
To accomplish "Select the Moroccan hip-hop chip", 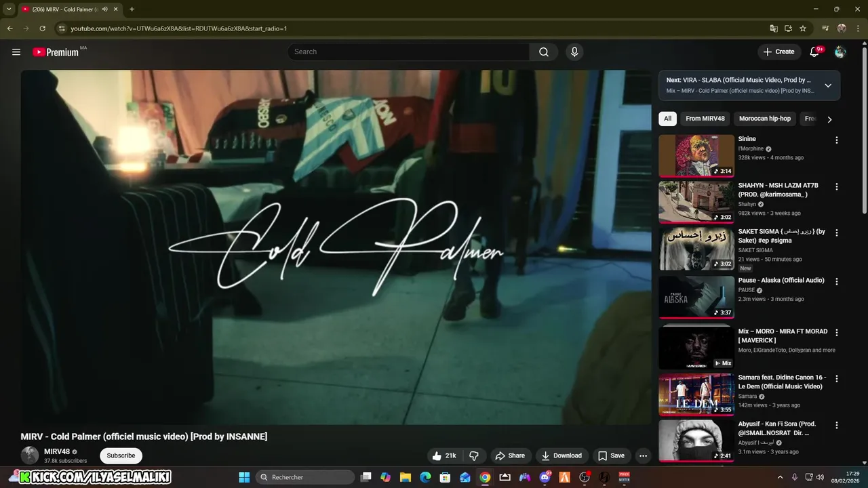I will (765, 119).
